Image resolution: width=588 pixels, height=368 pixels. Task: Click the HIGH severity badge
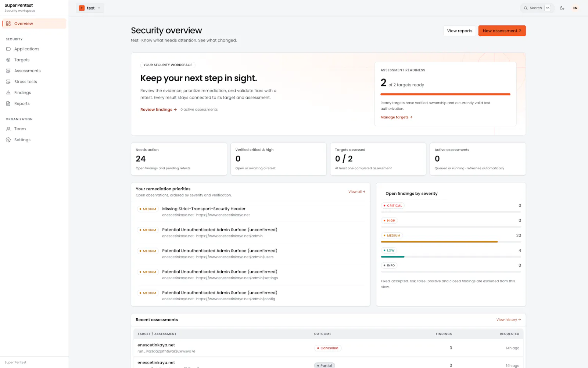(x=389, y=221)
